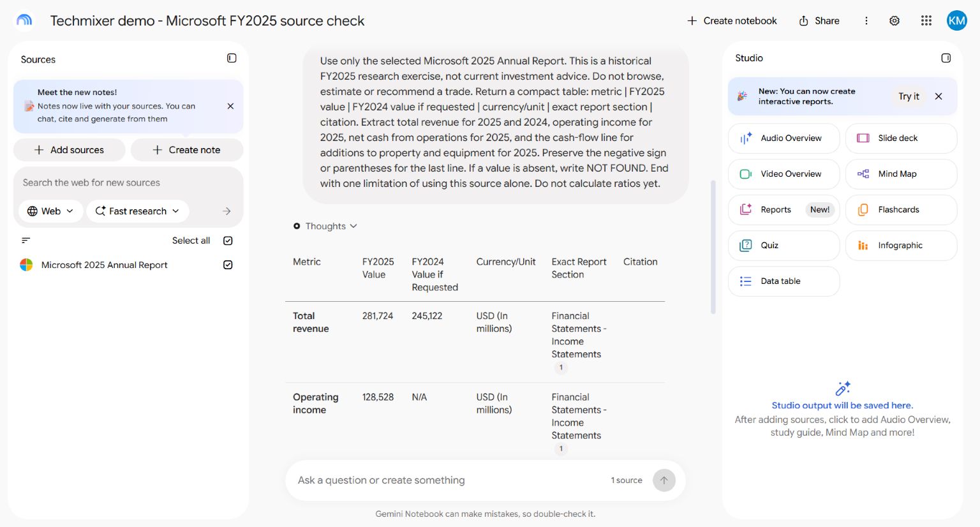This screenshot has width=980, height=527.
Task: Toggle the Select all checkbox
Action: click(228, 241)
